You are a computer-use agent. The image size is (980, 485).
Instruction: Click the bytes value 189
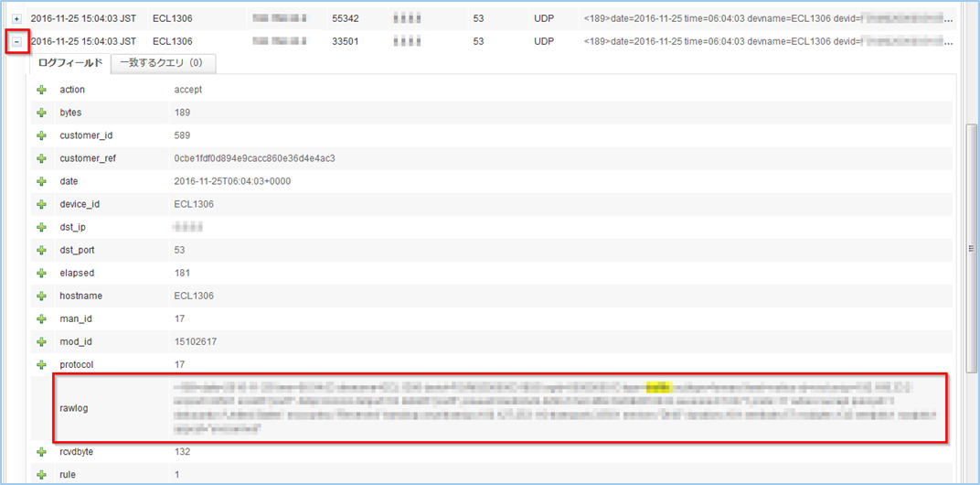click(182, 113)
